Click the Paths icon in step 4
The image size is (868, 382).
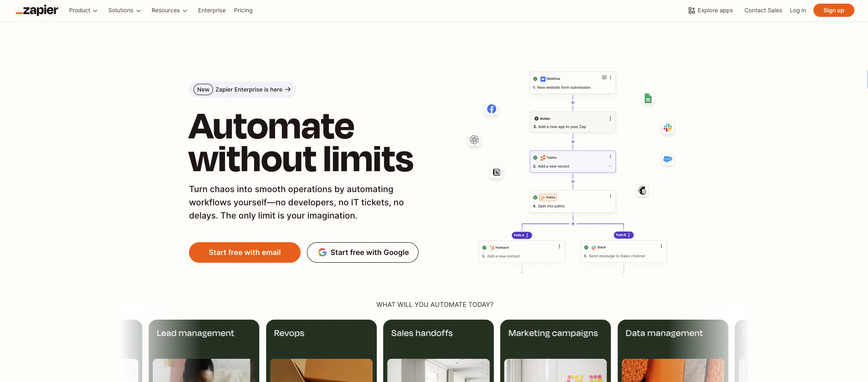pyautogui.click(x=543, y=198)
